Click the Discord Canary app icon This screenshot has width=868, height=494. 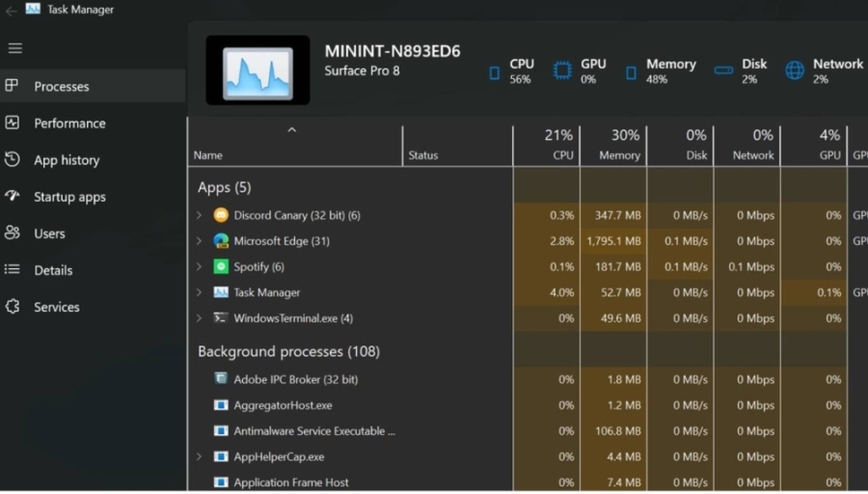point(221,215)
